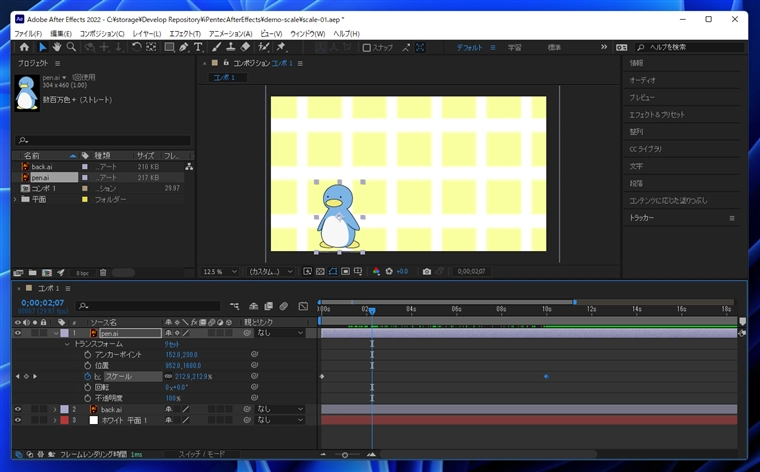Hide the back.ai layer with eye icon

point(18,409)
